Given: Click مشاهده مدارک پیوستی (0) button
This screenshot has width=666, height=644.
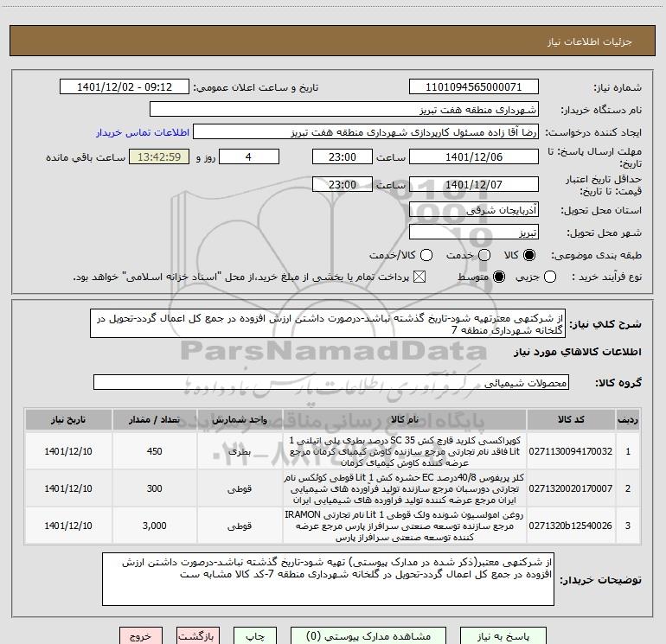Looking at the screenshot, I should tap(368, 636).
